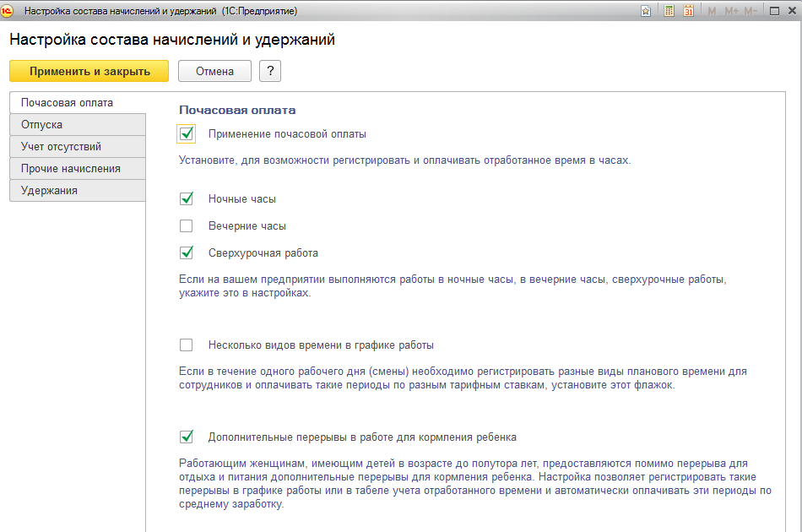Click the M- memory subtract button
Image resolution: width=802 pixels, height=532 pixels.
(751, 11)
